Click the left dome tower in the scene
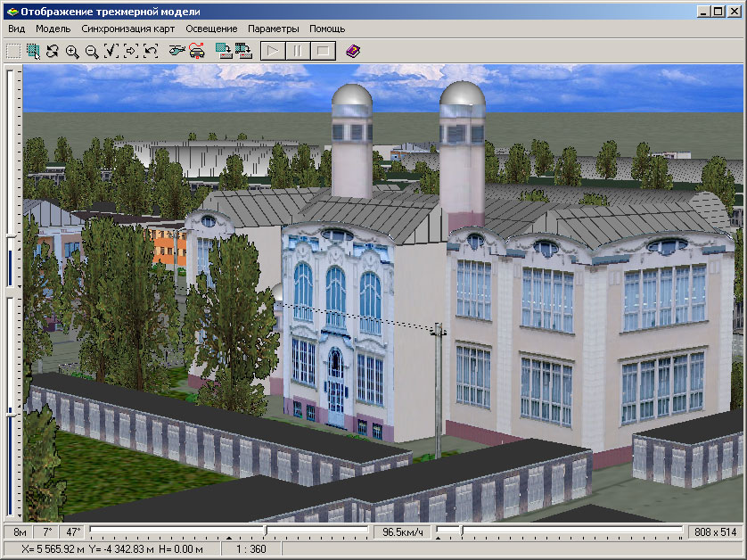The width and height of the screenshot is (747, 560). point(352,141)
